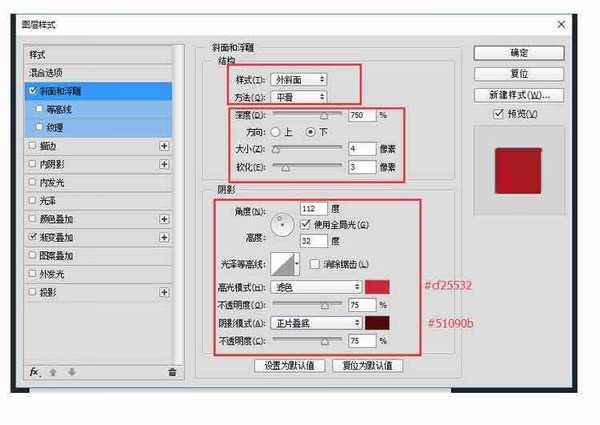Enable the 纹理 checkbox
The height and width of the screenshot is (425, 600).
pyautogui.click(x=39, y=127)
